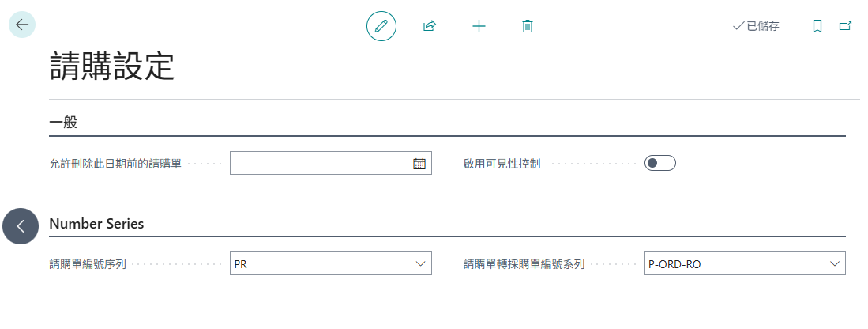Click the PR value field

[330, 263]
